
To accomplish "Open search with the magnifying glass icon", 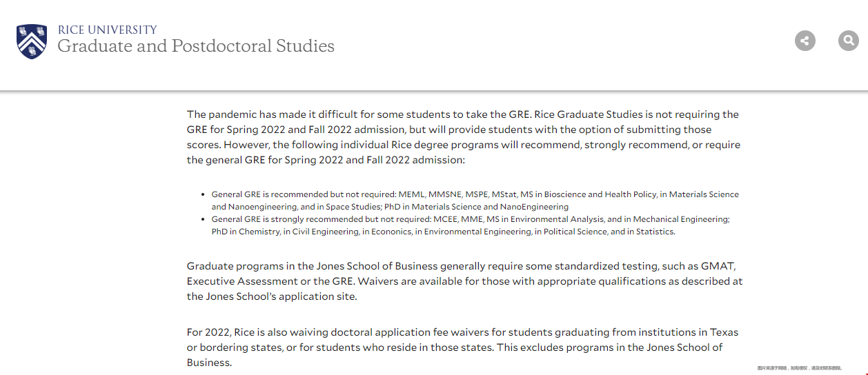I will 848,41.
